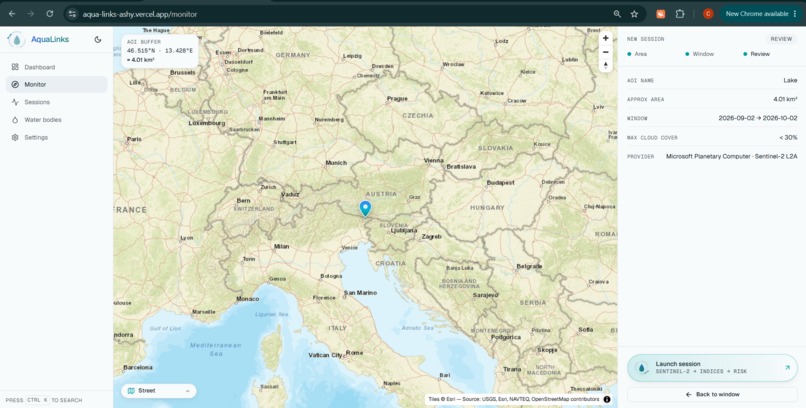Image resolution: width=806 pixels, height=408 pixels.
Task: Open the Street basemap dropdown
Action: (158, 391)
